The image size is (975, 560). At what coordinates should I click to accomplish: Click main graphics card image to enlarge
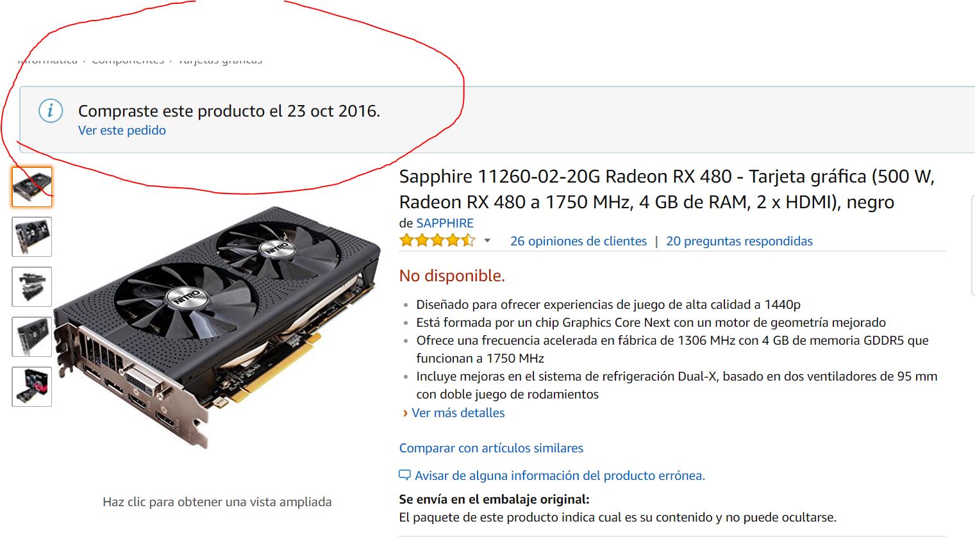(x=218, y=327)
